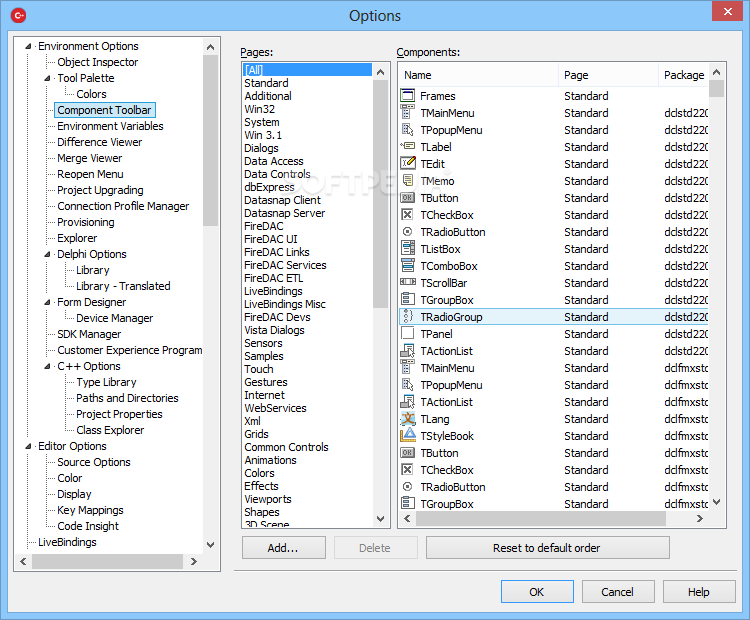The image size is (750, 620).
Task: Click the Components horizontal scrollbar thumb
Action: point(540,519)
